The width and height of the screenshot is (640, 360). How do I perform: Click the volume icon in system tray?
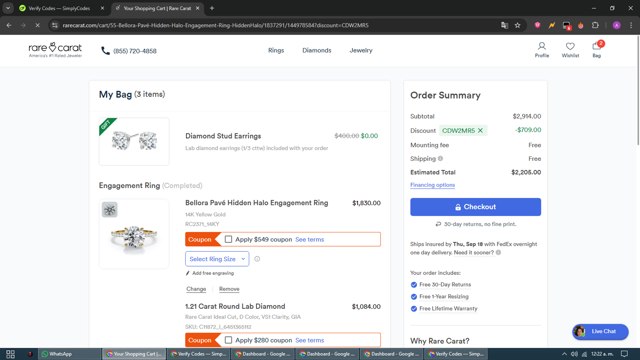click(x=574, y=354)
